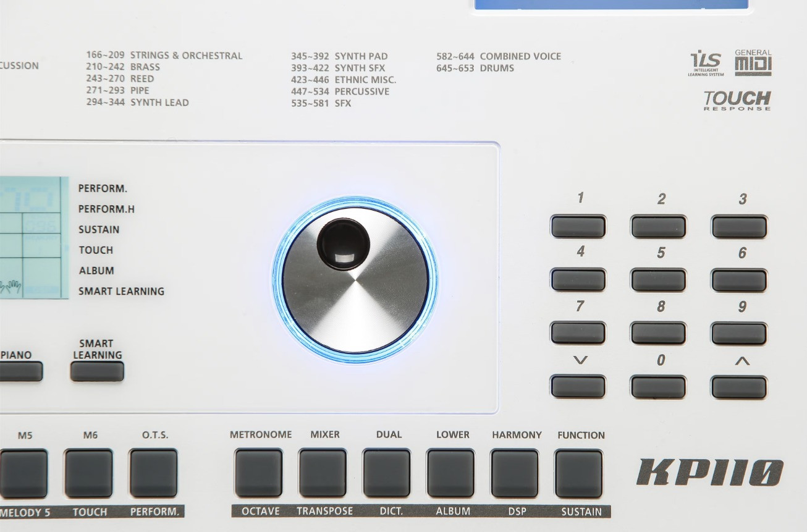Click the '294~344 SYNTH LEAD' voice entry
Viewport: 807px width, 532px height.
(x=137, y=102)
